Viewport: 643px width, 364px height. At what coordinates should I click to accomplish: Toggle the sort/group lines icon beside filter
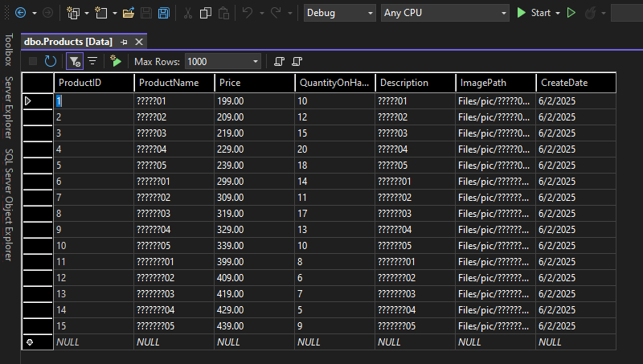click(92, 61)
